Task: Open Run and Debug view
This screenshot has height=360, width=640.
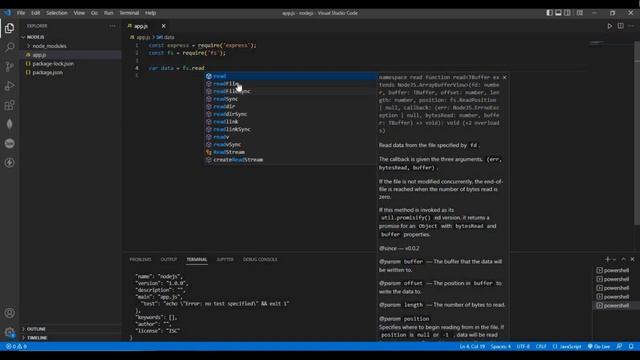Action: click(9, 86)
